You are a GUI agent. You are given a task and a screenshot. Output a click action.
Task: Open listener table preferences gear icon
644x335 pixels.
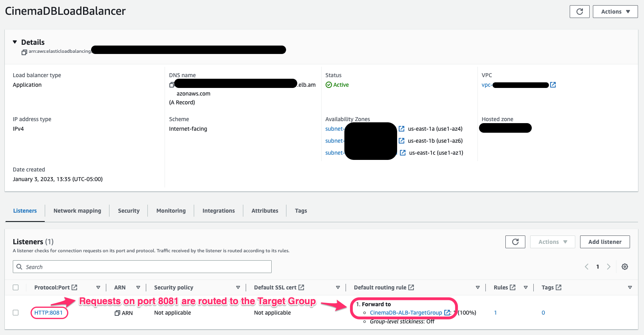click(x=625, y=267)
